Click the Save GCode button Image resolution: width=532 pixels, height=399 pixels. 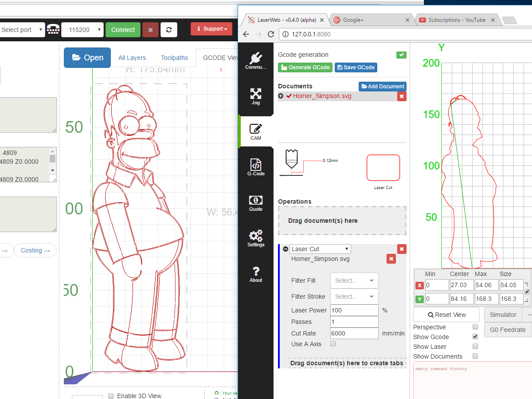(x=356, y=67)
